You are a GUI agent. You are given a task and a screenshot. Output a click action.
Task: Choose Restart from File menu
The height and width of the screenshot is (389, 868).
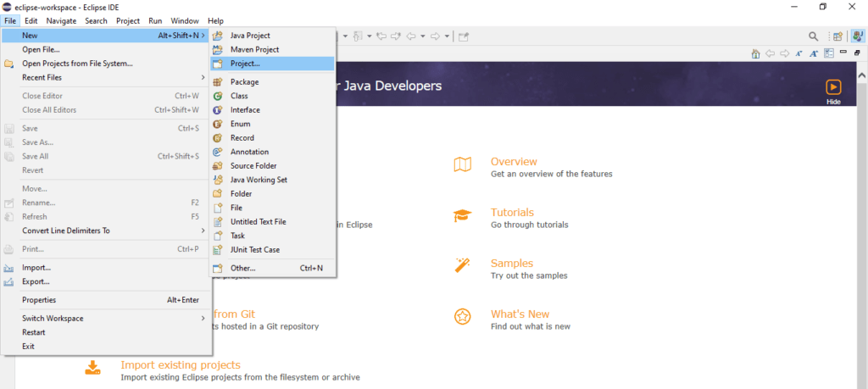pos(106,332)
